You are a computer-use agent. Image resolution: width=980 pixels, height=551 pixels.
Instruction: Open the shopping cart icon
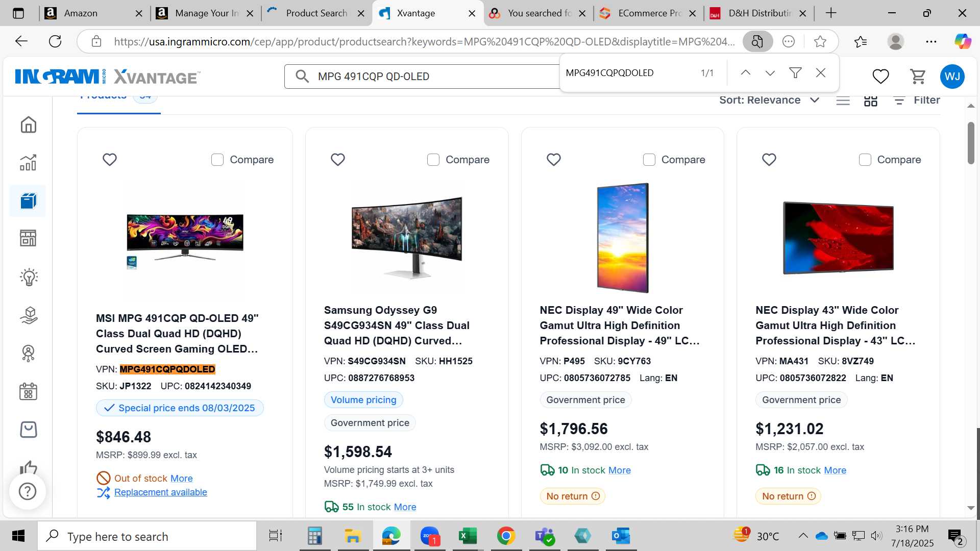click(x=918, y=77)
